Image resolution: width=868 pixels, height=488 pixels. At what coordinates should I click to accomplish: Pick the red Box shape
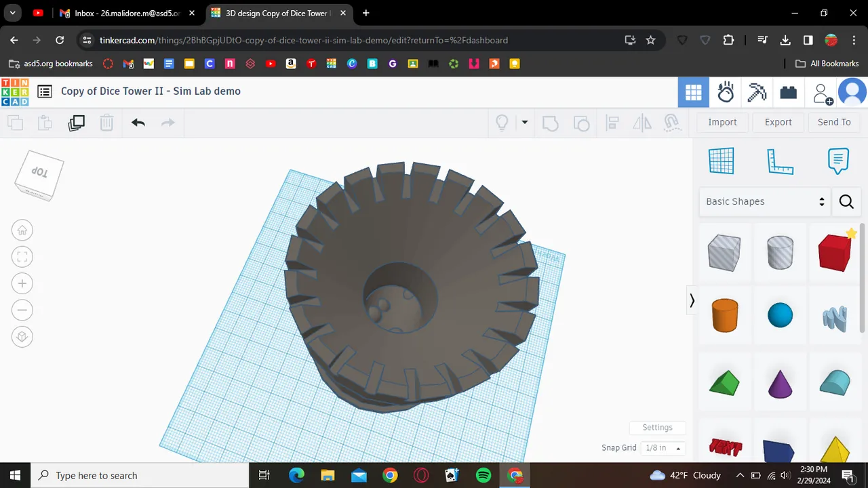835,252
